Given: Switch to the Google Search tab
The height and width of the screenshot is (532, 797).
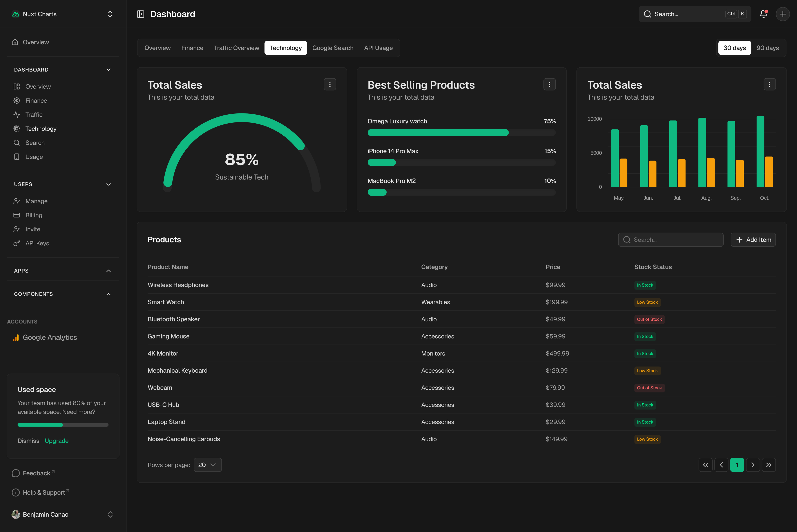Looking at the screenshot, I should [x=333, y=48].
